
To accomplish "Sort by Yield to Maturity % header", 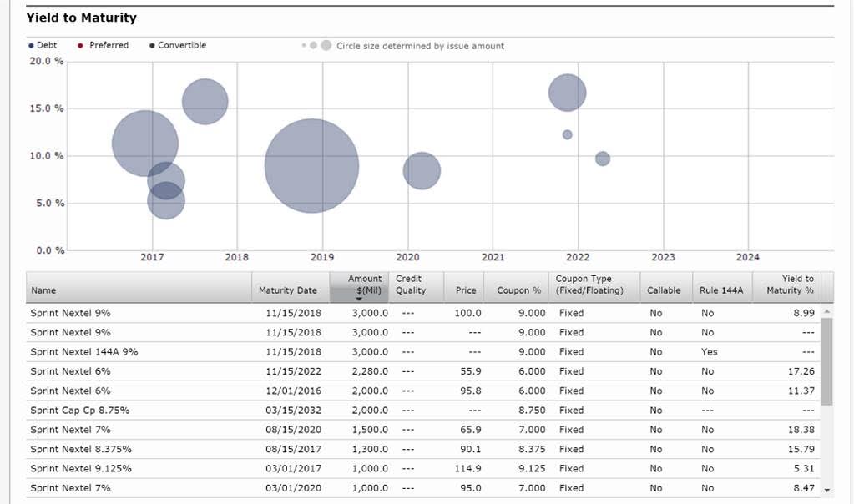I will (x=789, y=285).
